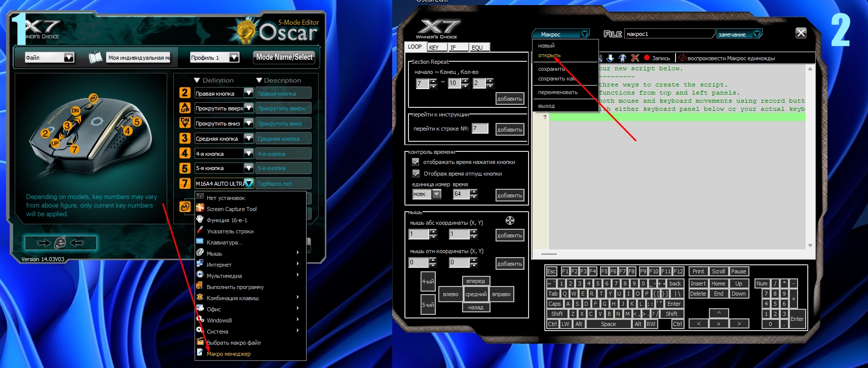Choose открыть in the Макрос menu
The width and height of the screenshot is (868, 368).
549,55
